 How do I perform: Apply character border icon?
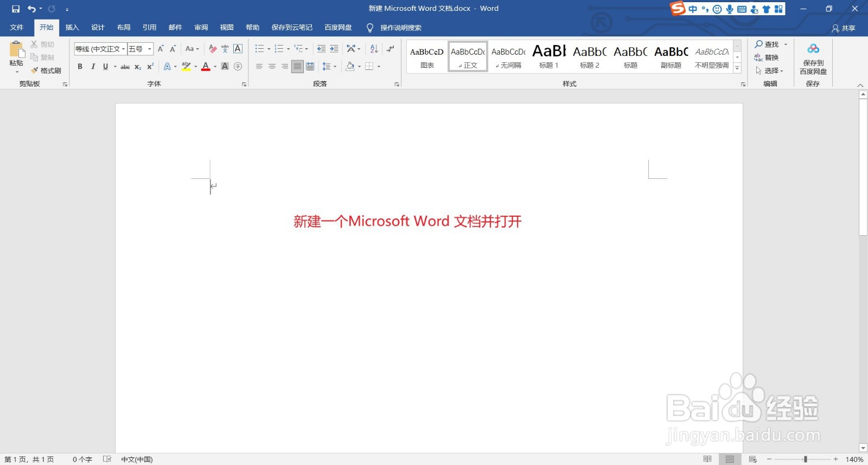[x=238, y=49]
